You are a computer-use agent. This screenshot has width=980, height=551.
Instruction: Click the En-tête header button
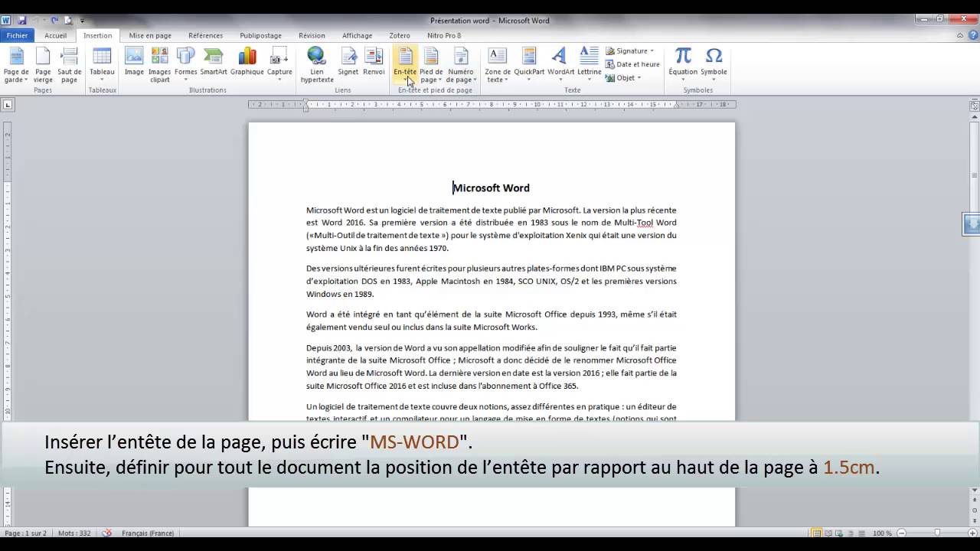point(405,65)
